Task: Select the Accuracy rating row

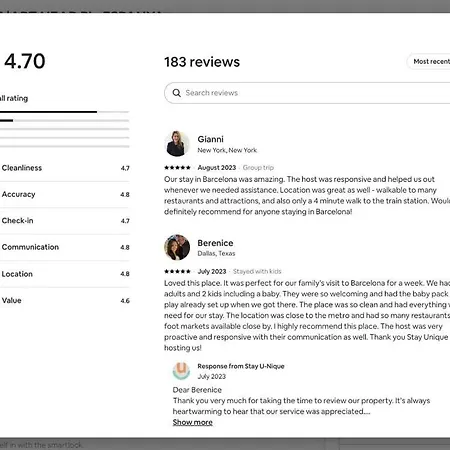Action: [x=65, y=194]
